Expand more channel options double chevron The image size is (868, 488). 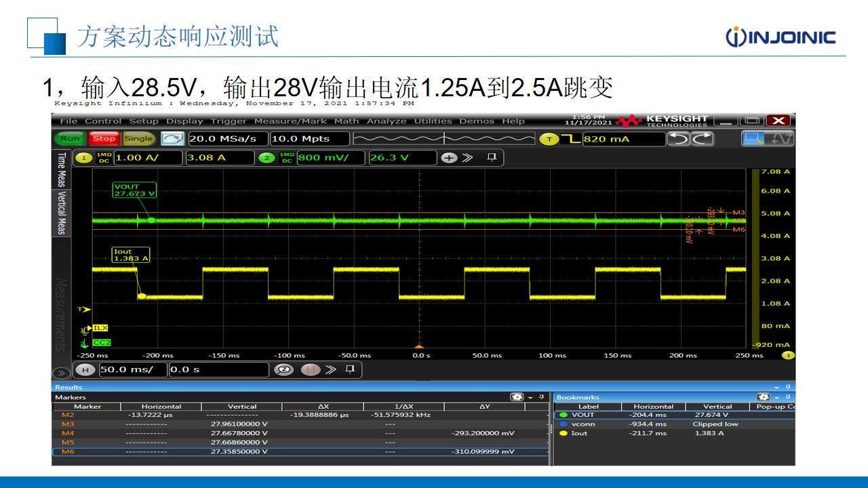click(x=467, y=158)
